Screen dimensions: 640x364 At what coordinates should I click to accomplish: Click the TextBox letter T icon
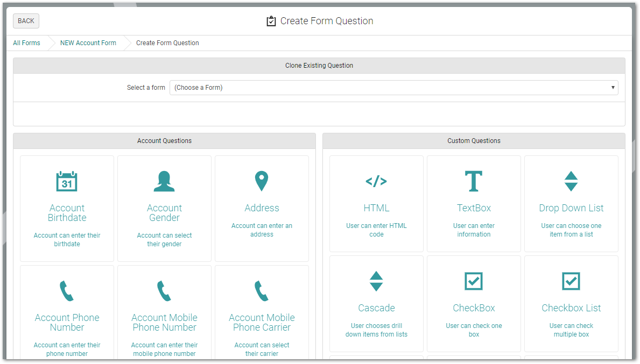pos(474,181)
